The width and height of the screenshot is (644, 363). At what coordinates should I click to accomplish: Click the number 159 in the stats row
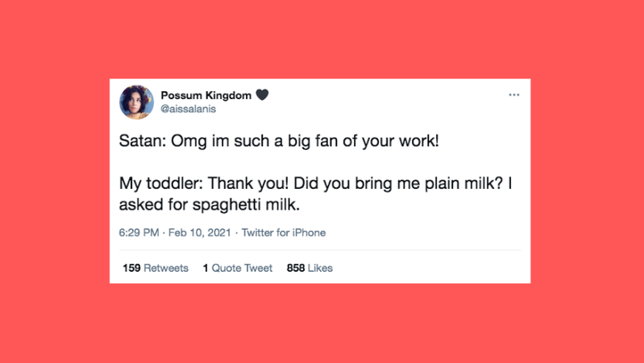131,268
